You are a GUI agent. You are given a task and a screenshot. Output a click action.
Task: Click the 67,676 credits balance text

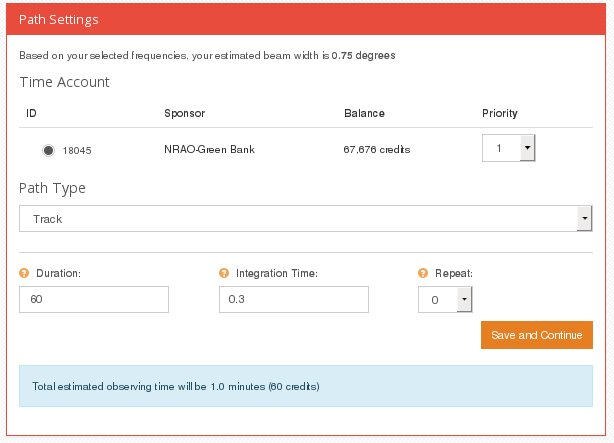[x=377, y=150]
